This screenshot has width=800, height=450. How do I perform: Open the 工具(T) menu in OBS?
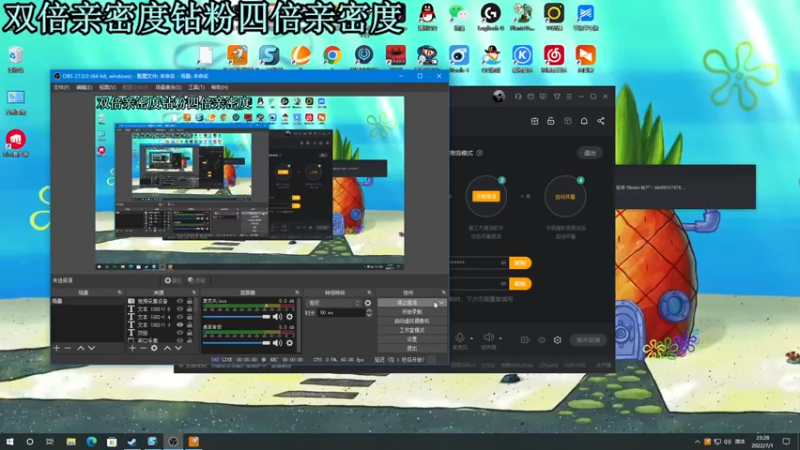pyautogui.click(x=196, y=88)
